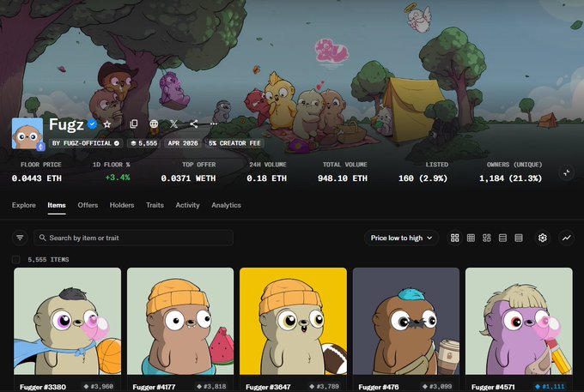The width and height of the screenshot is (584, 392).
Task: Open Fugger #476 item card
Action: tap(406, 329)
